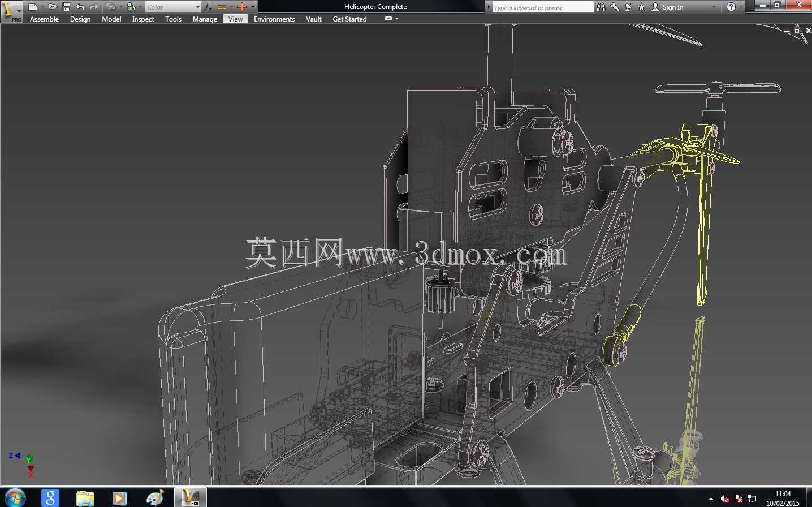Click the Select filter icon

pyautogui.click(x=131, y=7)
